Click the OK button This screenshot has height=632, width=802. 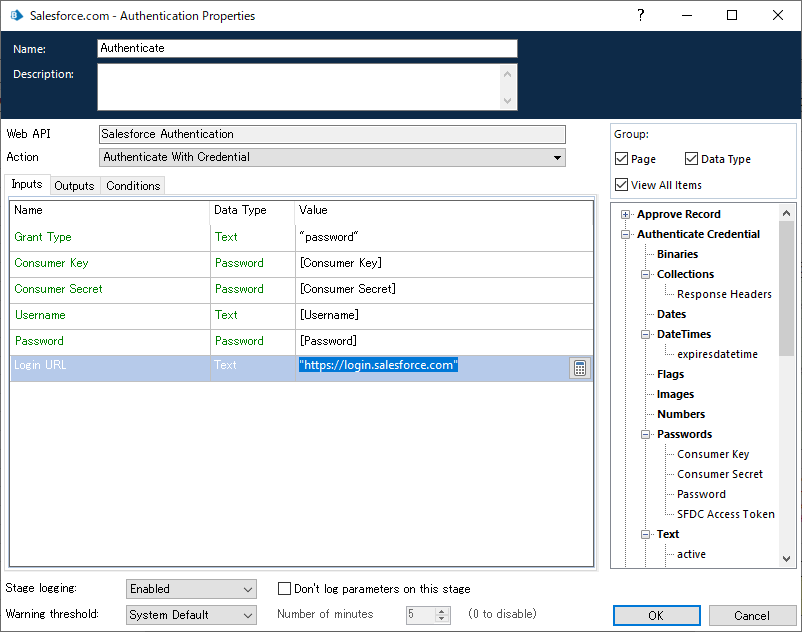(656, 616)
